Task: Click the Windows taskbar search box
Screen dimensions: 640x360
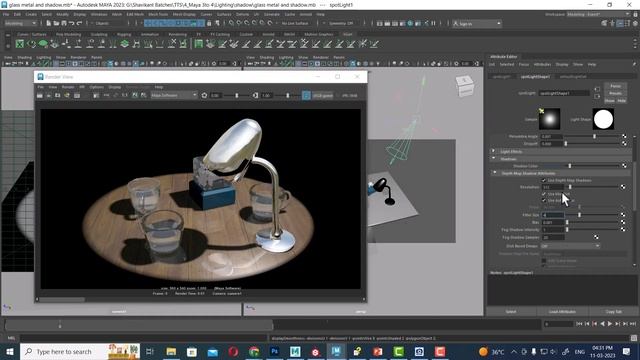Action: coord(80,351)
